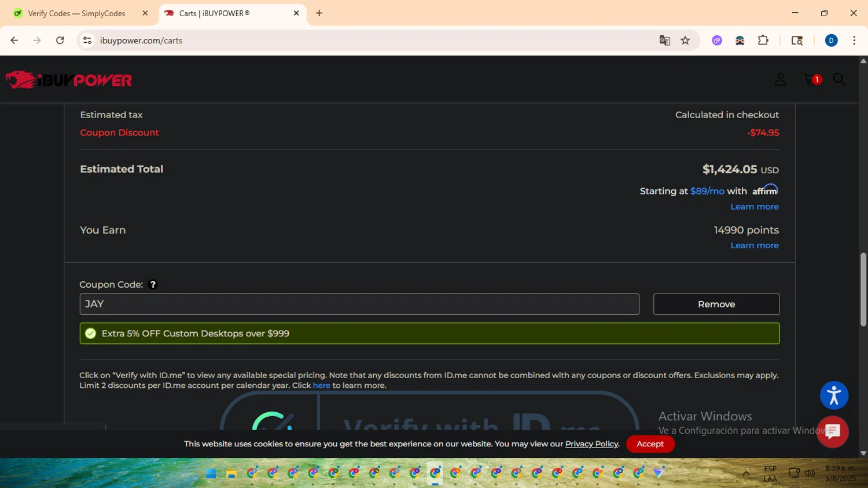Open the site information icon in address bar
Image resolution: width=868 pixels, height=488 pixels.
tap(87, 41)
